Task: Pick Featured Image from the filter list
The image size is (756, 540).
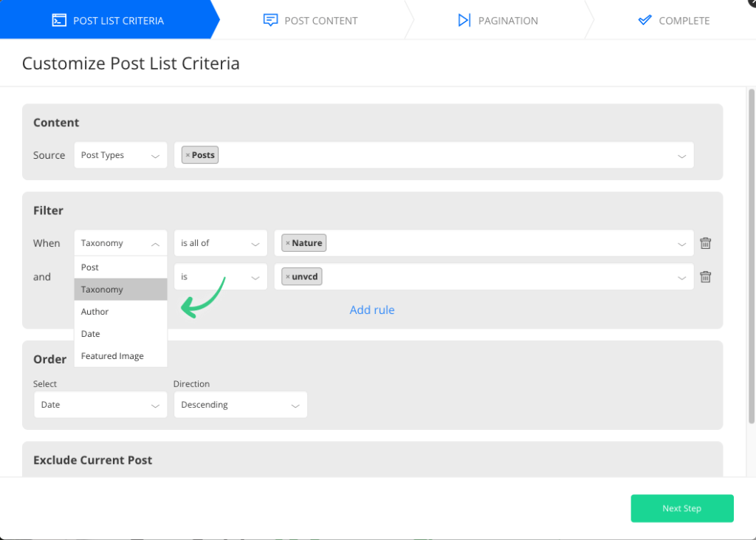Action: click(120, 355)
